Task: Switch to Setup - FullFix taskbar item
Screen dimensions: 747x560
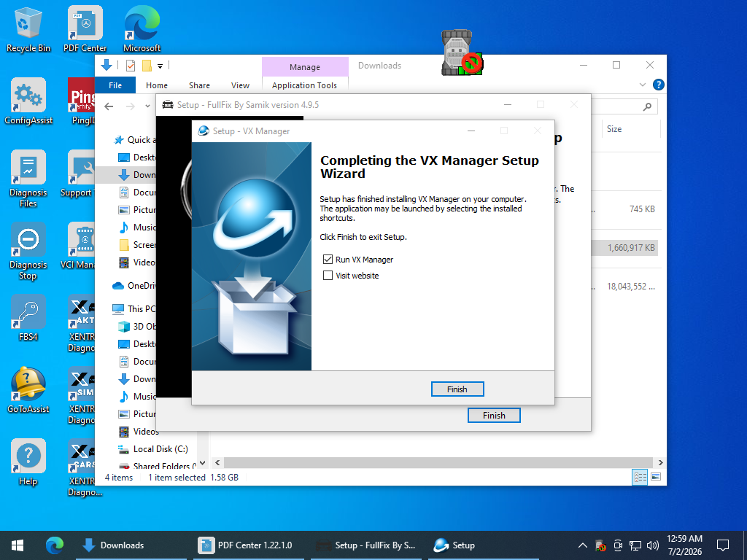Action: [366, 545]
